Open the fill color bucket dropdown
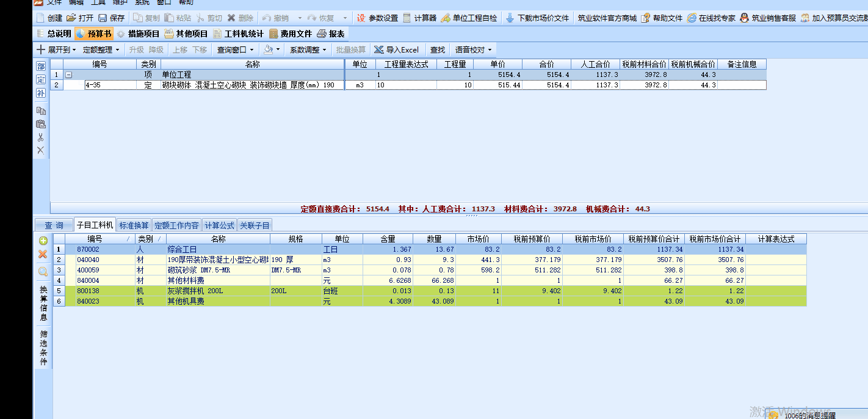 [x=272, y=49]
